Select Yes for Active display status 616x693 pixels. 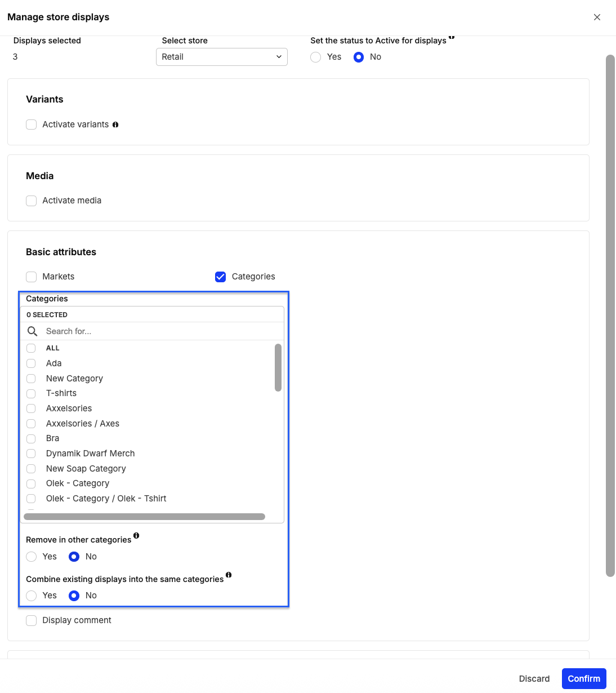[316, 57]
